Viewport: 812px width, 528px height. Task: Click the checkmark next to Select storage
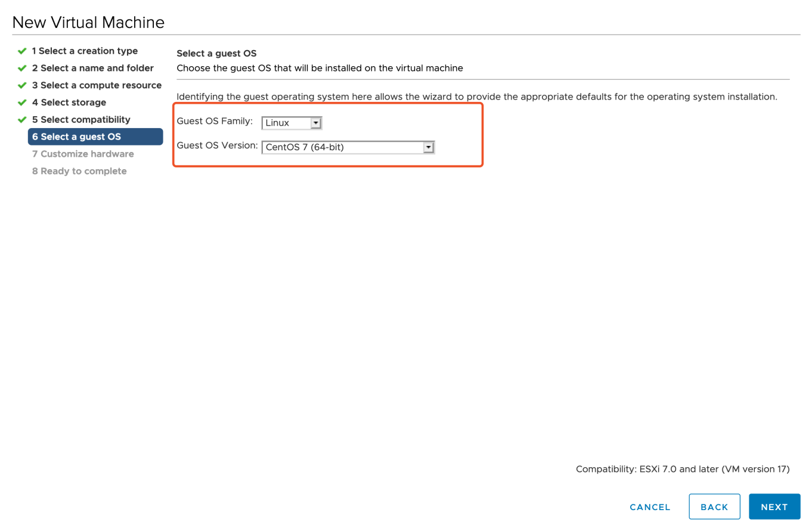[23, 102]
